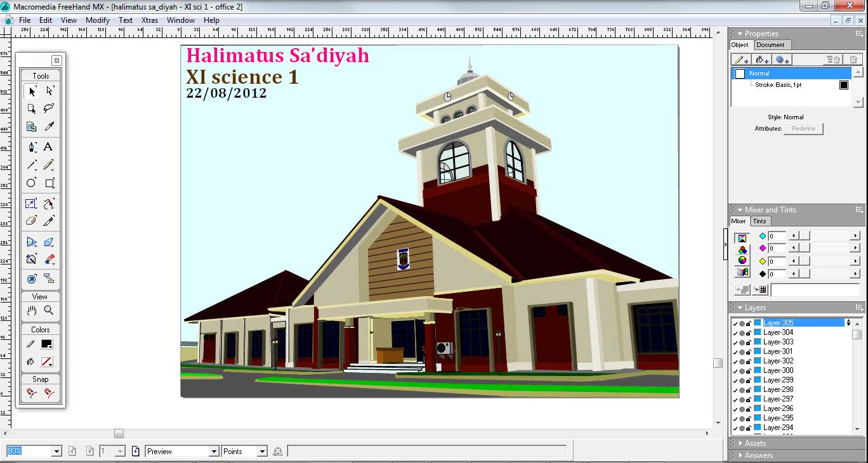Screen dimensions: 868x463
Task: Toggle the lock on Layer-298
Action: pos(749,389)
